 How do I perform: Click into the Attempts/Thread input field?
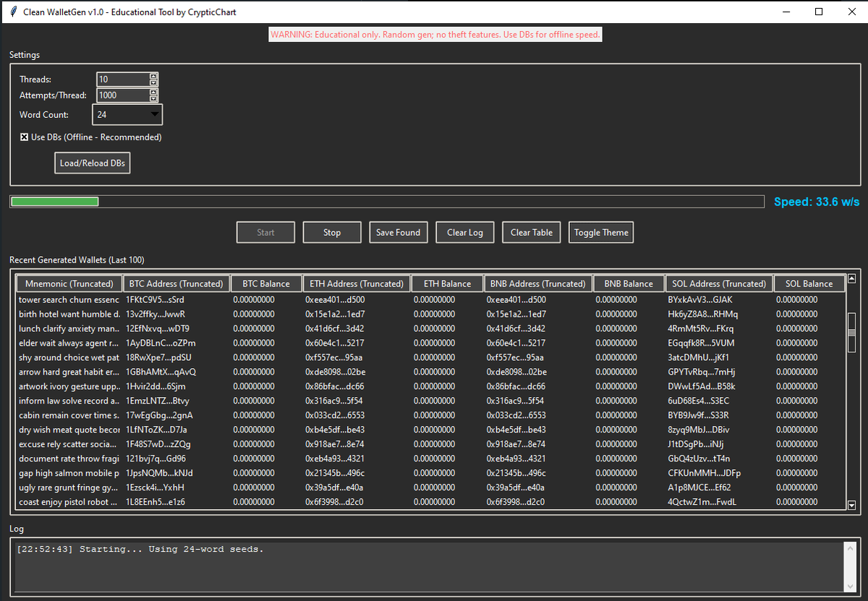click(x=123, y=95)
